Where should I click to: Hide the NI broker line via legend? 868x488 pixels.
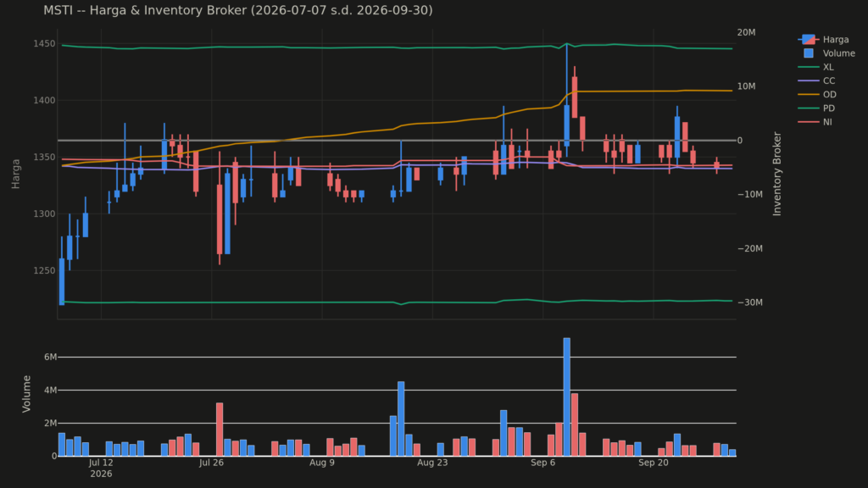[815, 122]
